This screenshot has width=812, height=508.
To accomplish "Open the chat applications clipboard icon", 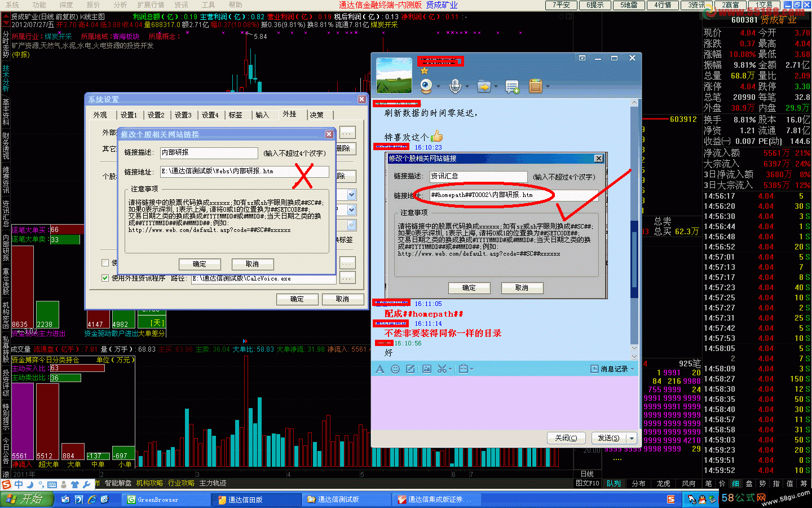I will tap(536, 86).
